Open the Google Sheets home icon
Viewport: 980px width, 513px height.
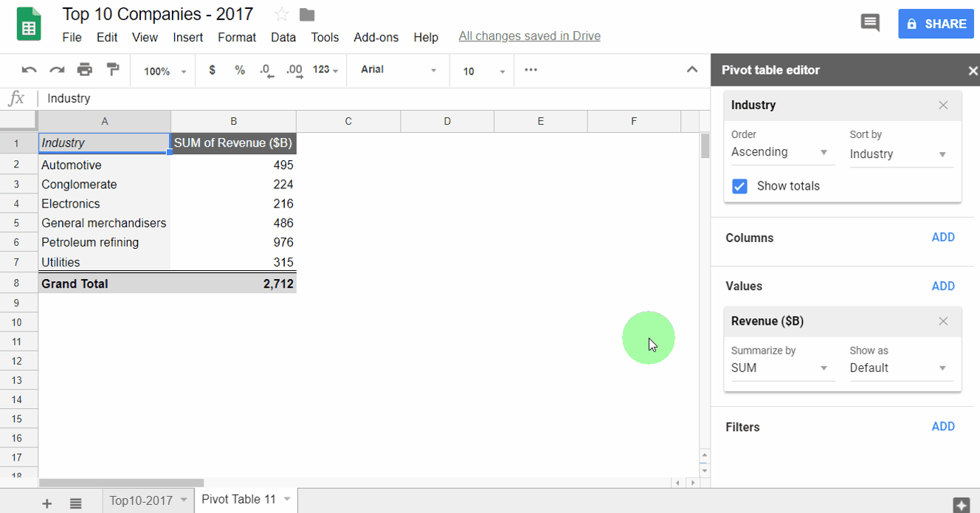coord(28,24)
